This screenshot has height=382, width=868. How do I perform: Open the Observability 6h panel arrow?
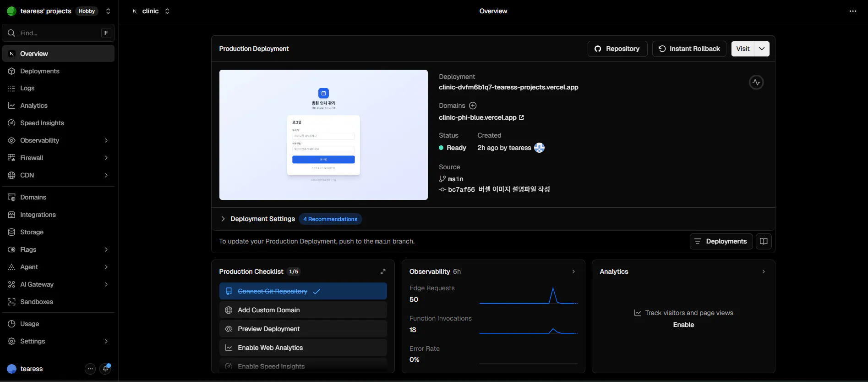point(573,271)
